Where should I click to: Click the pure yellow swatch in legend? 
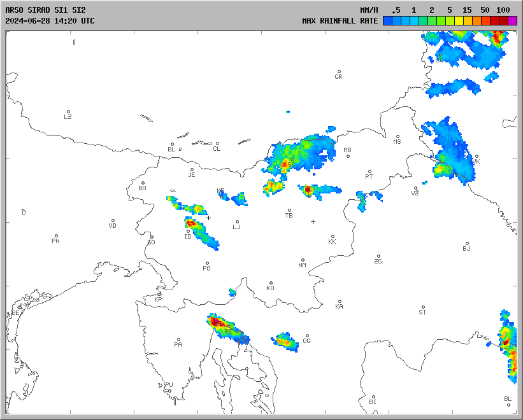pos(459,20)
